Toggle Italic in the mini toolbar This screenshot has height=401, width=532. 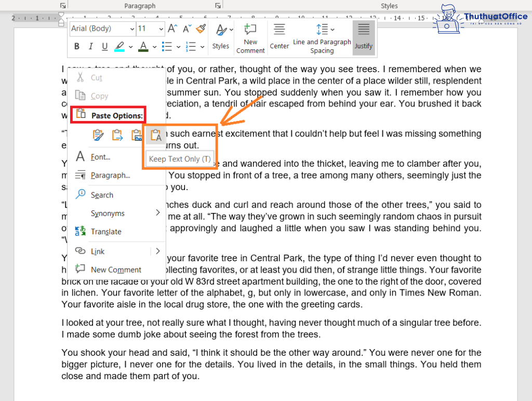(x=90, y=46)
